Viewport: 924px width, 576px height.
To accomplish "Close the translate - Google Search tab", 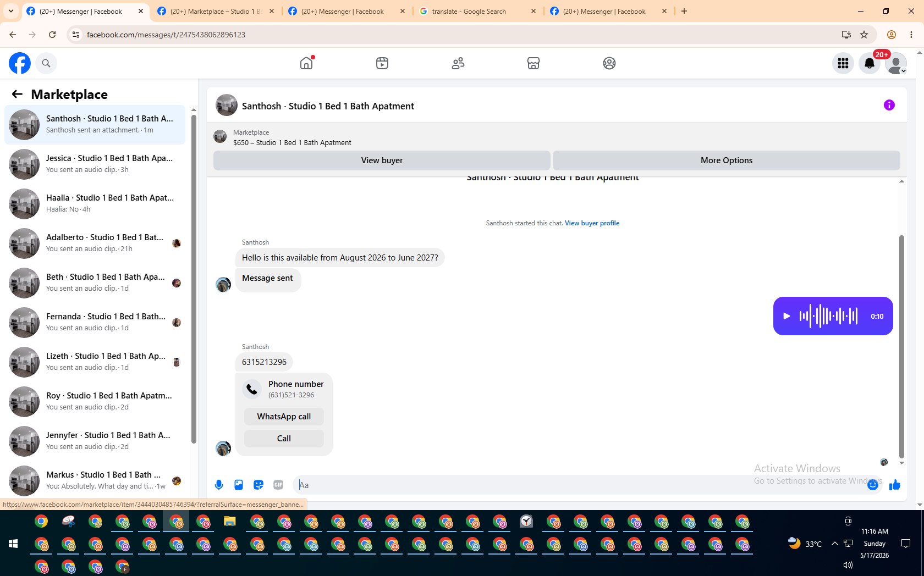I will tap(533, 11).
